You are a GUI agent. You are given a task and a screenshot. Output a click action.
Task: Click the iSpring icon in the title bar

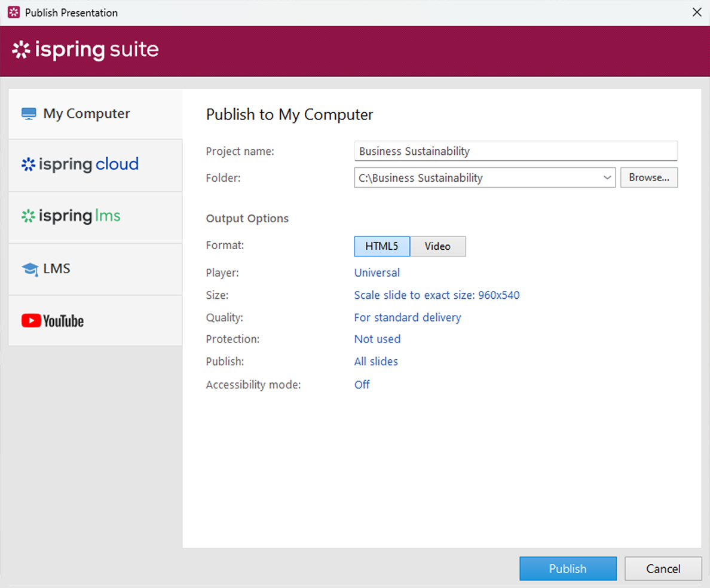13,12
